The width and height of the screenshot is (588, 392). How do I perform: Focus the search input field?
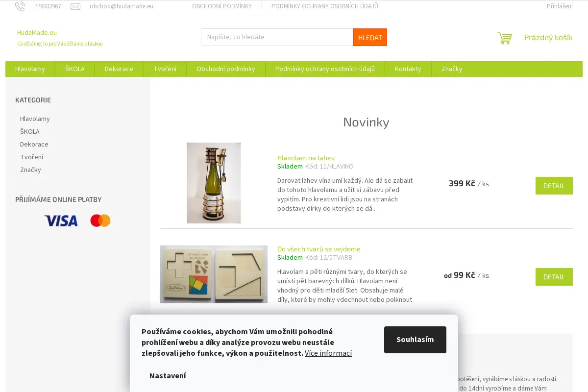pos(277,37)
